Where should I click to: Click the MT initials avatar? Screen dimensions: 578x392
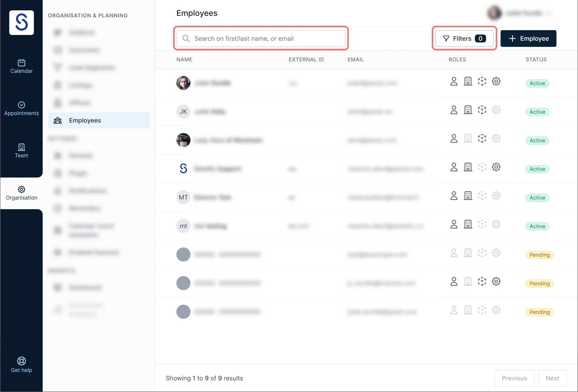[183, 198]
